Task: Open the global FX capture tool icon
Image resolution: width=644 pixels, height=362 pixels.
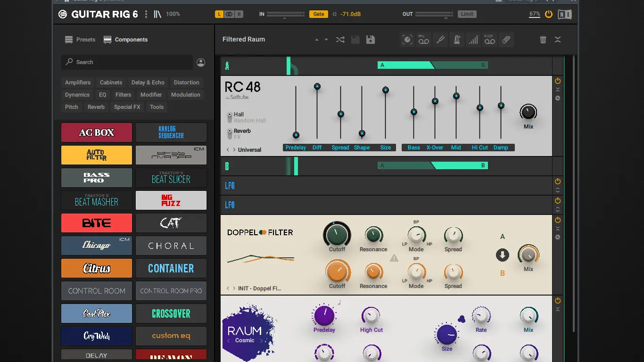Action: coord(407,40)
